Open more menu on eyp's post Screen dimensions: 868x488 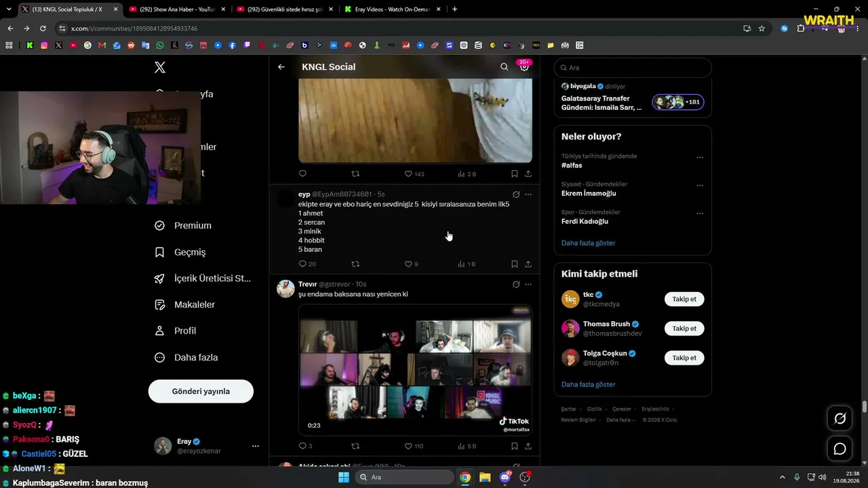pyautogui.click(x=528, y=195)
